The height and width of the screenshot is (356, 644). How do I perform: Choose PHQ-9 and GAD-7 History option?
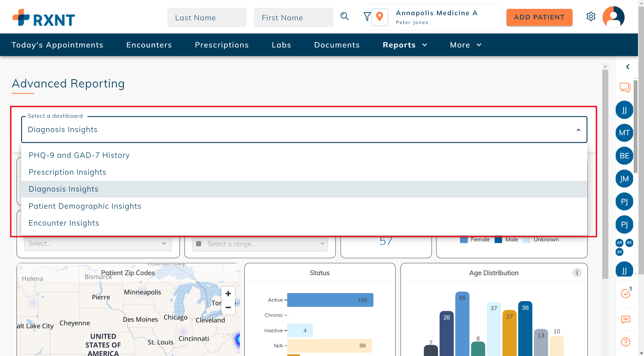[304, 155]
